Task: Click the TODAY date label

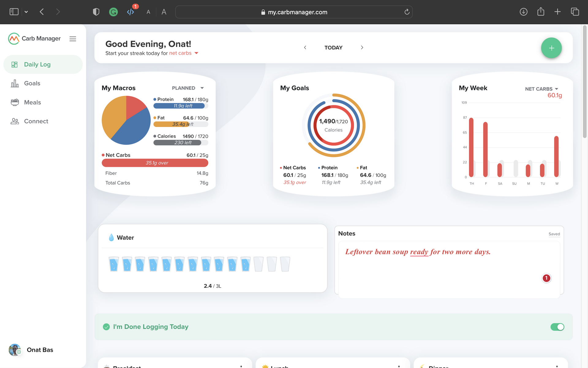Action: (334, 48)
